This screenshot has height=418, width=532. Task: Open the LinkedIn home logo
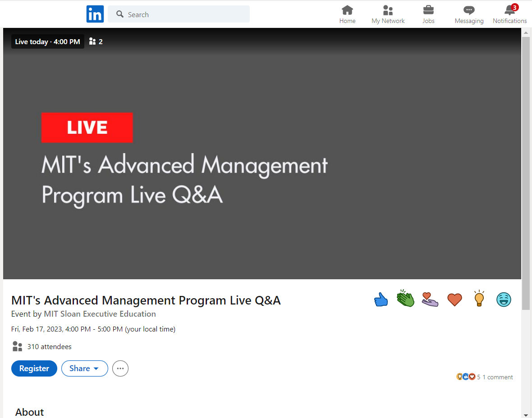pos(95,14)
